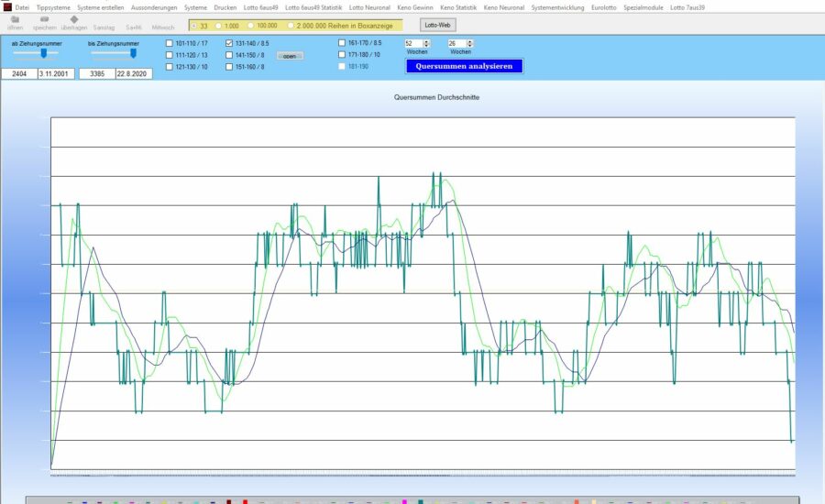
Task: Select 2.000.000 Reihen in Boxanzeige option
Action: point(291,26)
